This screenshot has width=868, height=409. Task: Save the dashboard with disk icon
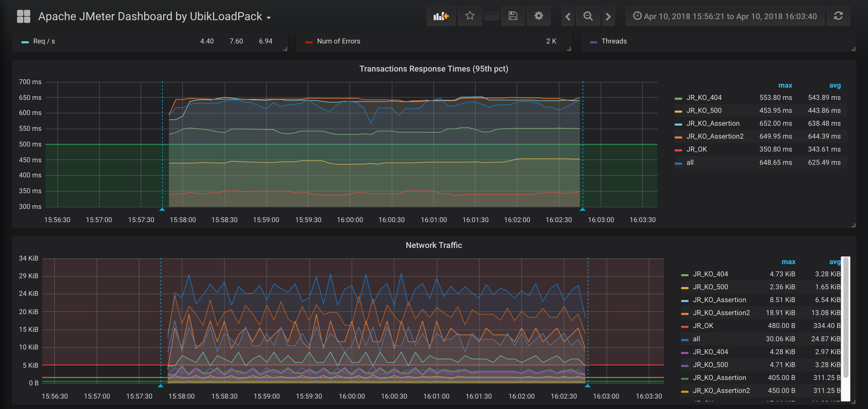(x=513, y=16)
